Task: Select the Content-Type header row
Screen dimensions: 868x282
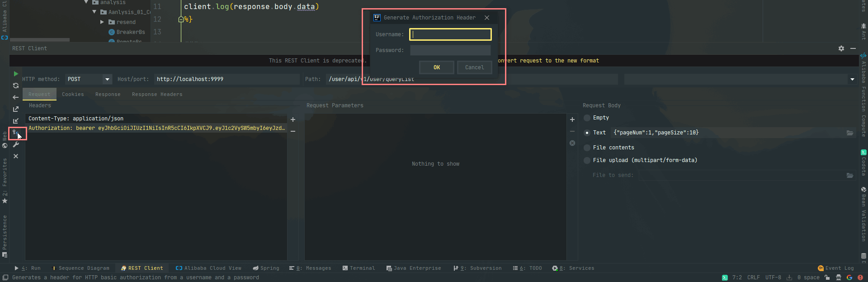Action: point(156,119)
